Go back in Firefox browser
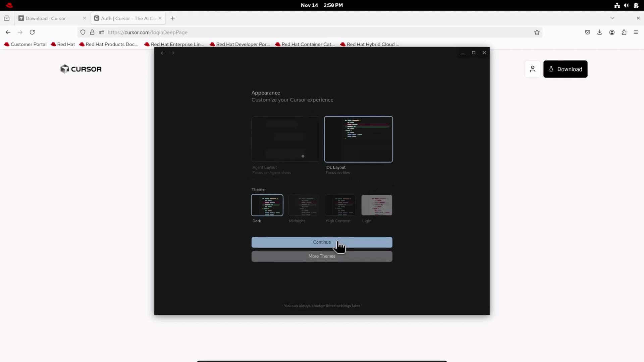The width and height of the screenshot is (644, 362). pyautogui.click(x=8, y=32)
